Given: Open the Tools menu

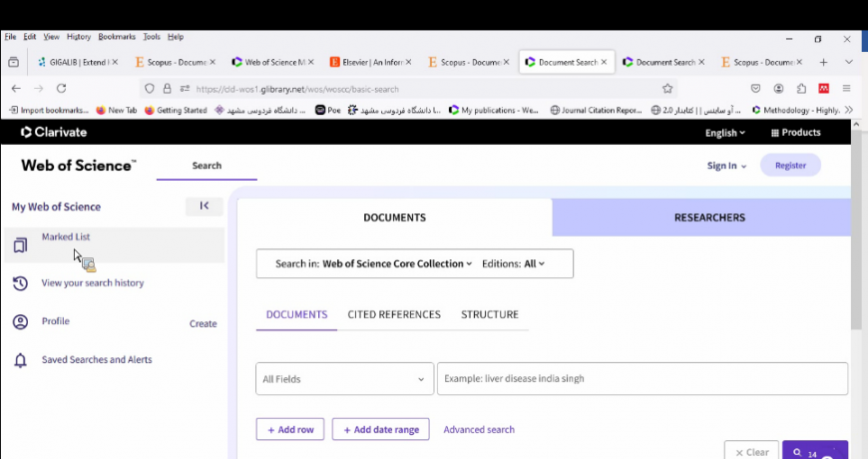Looking at the screenshot, I should click(151, 37).
